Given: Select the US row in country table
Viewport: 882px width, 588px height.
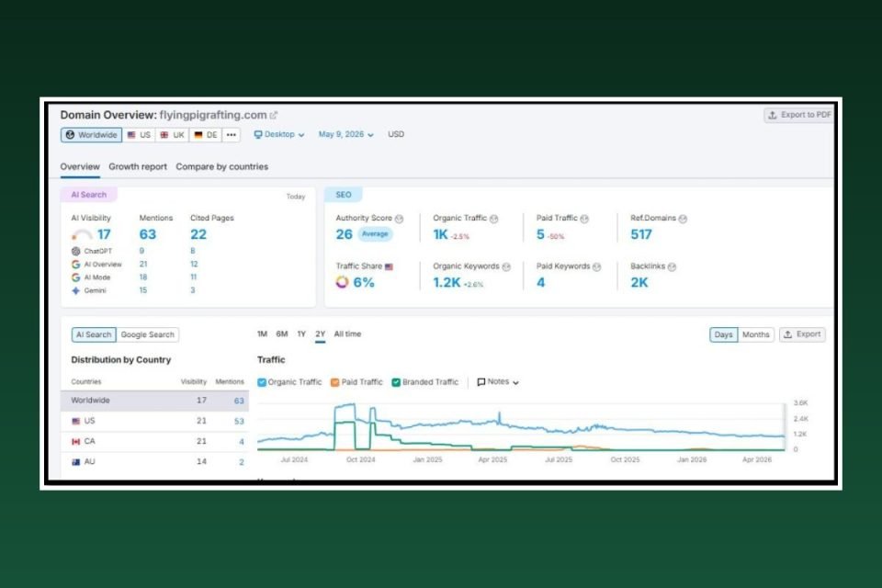Looking at the screenshot, I should coord(154,422).
